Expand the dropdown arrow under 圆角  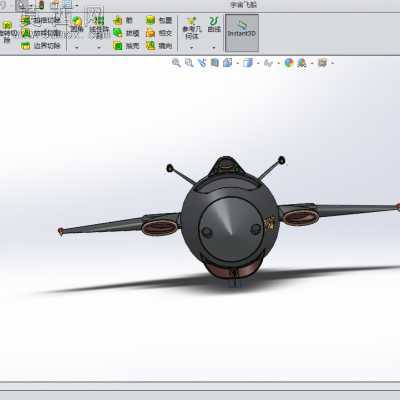point(77,47)
